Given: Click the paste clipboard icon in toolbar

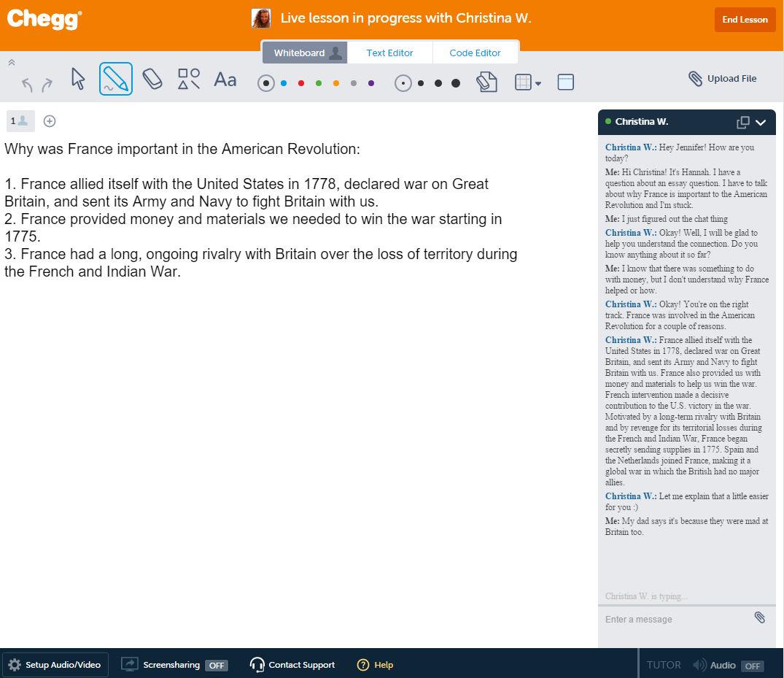Looking at the screenshot, I should 486,82.
